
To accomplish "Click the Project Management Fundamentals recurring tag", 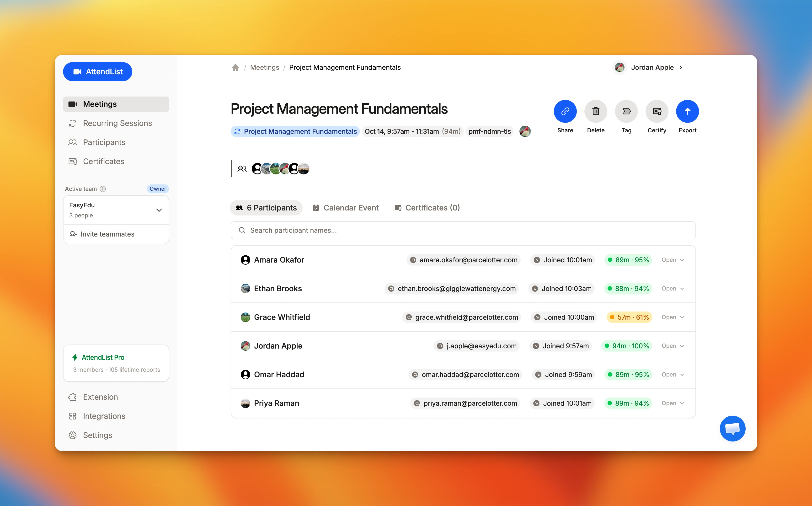I will [295, 132].
